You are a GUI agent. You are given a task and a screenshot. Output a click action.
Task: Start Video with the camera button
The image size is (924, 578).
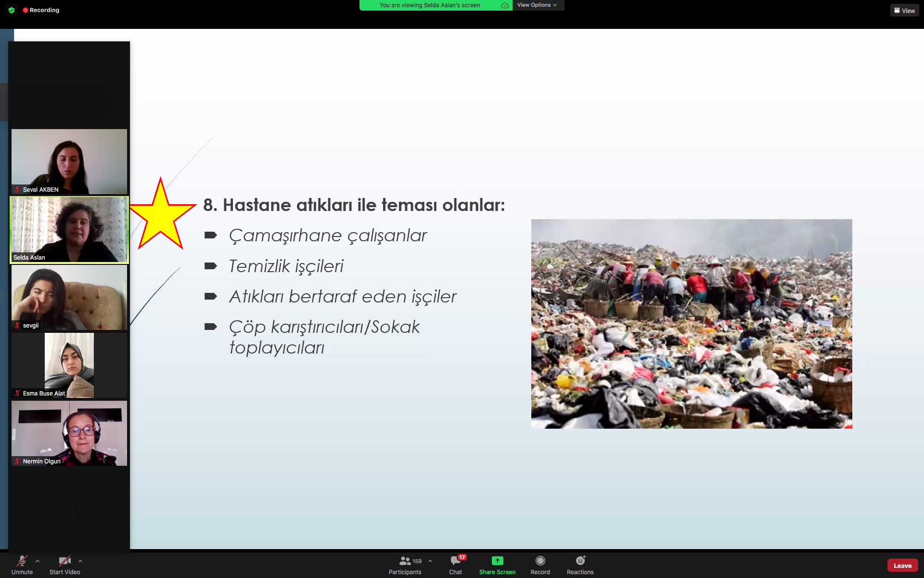pos(64,565)
